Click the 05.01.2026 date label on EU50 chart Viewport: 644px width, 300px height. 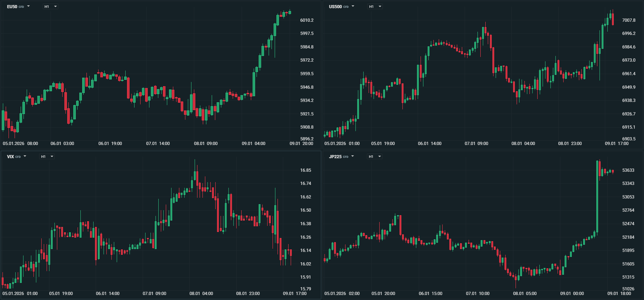click(14, 144)
